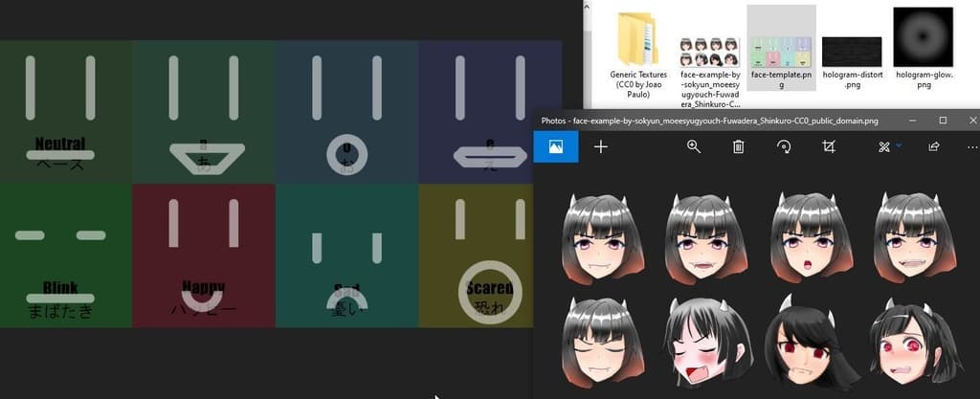Viewport: 980px width, 399px height.
Task: Maximize the Photos window
Action: (943, 121)
